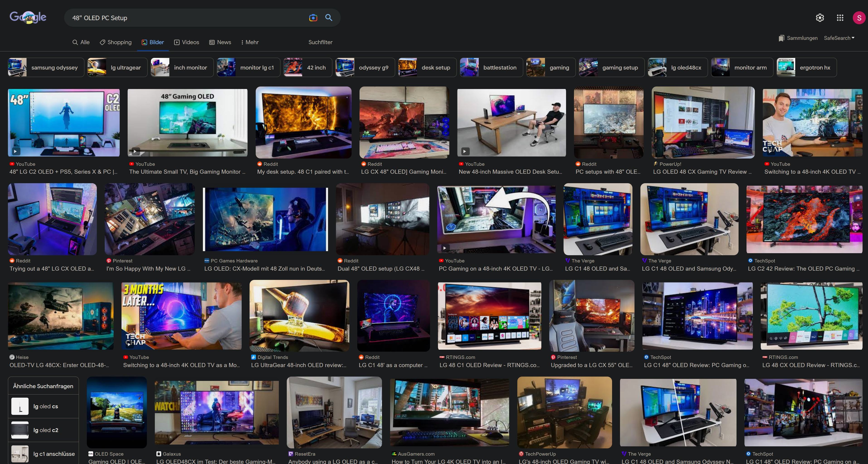Select the 'inch monitor' filter chip

point(182,67)
